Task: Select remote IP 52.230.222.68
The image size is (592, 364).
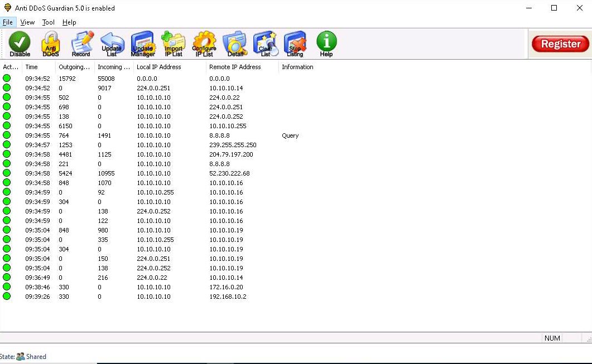Action: (229, 173)
